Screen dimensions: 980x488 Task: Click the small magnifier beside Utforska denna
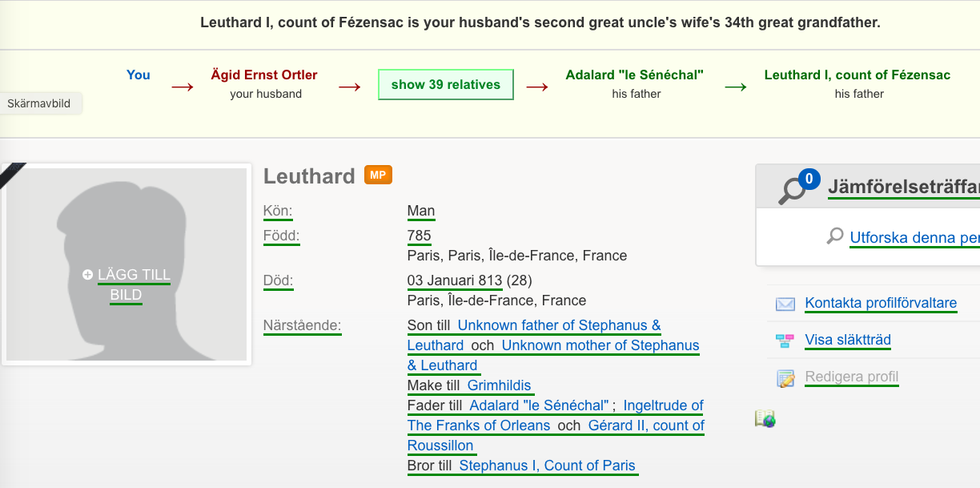[836, 236]
